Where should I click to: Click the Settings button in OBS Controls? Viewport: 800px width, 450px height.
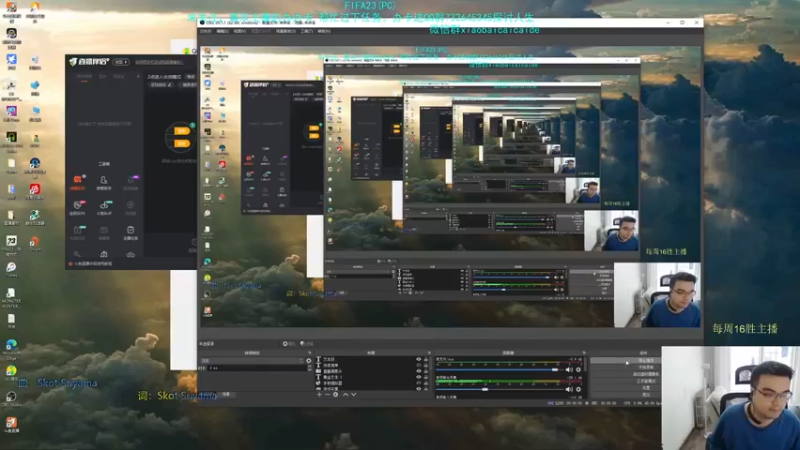click(626, 388)
